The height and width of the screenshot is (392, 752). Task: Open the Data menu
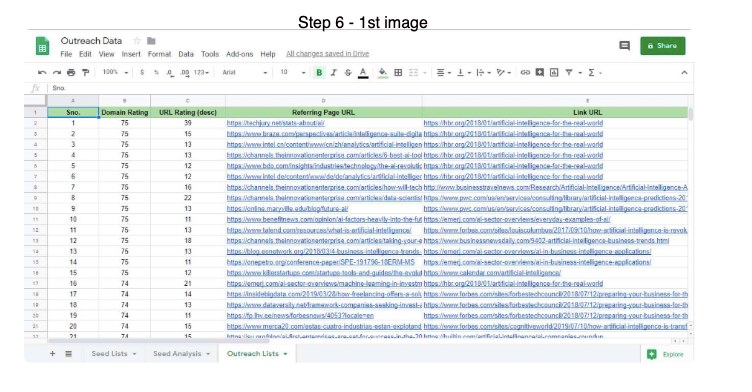click(x=186, y=54)
